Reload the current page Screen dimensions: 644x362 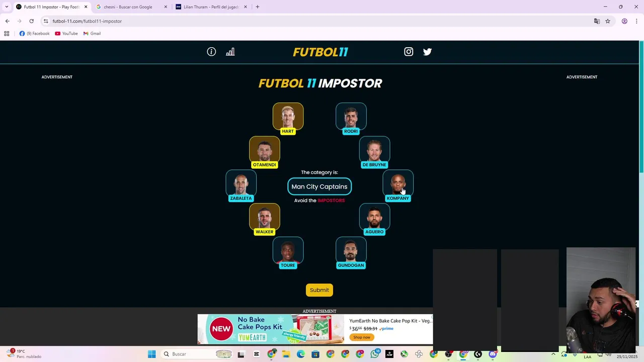tap(31, 21)
